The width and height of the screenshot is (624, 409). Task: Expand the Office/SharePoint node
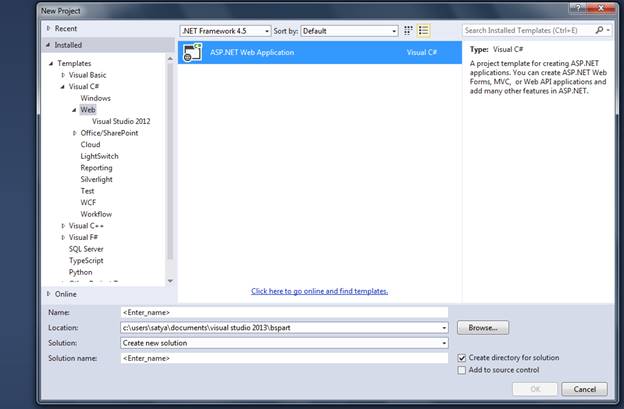coord(74,133)
